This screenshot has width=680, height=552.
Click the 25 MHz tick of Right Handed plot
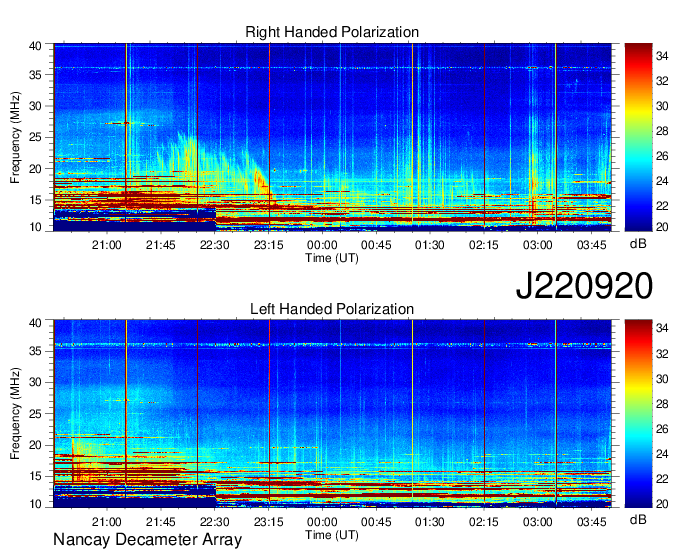(35, 138)
